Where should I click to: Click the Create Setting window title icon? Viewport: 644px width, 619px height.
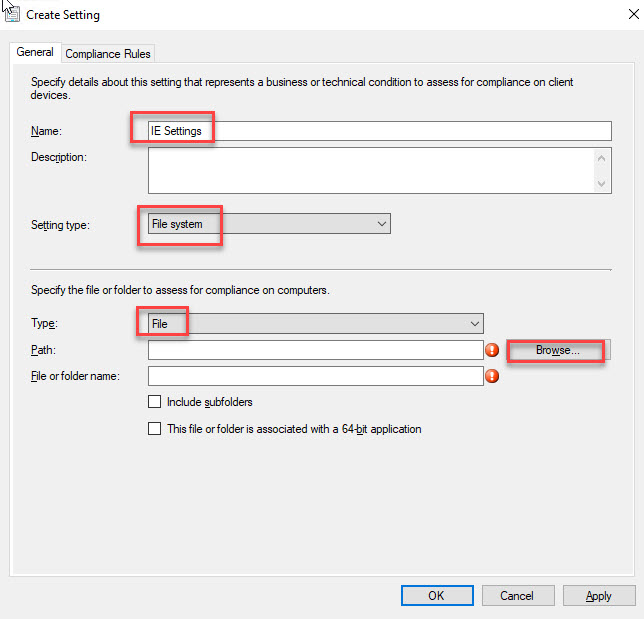(12, 14)
